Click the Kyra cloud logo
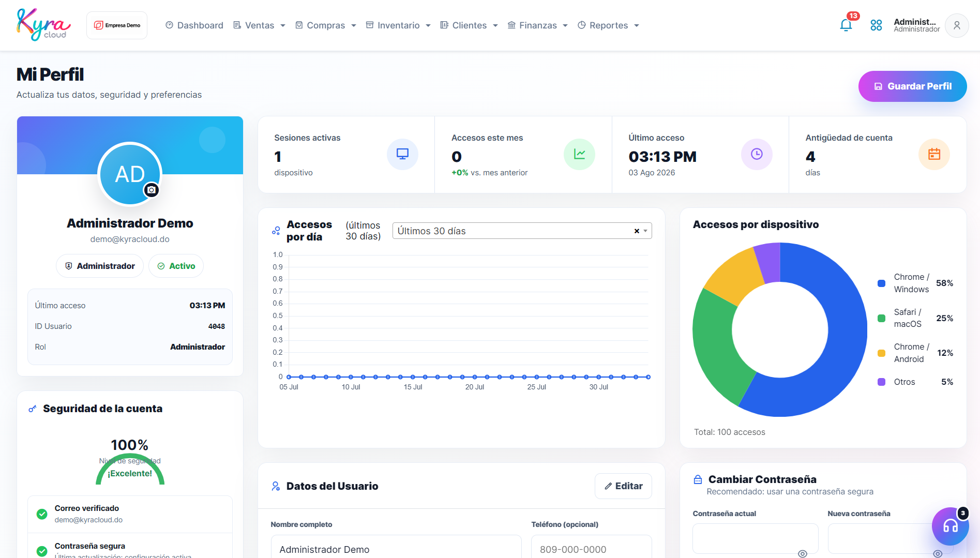The height and width of the screenshot is (558, 980). [43, 25]
